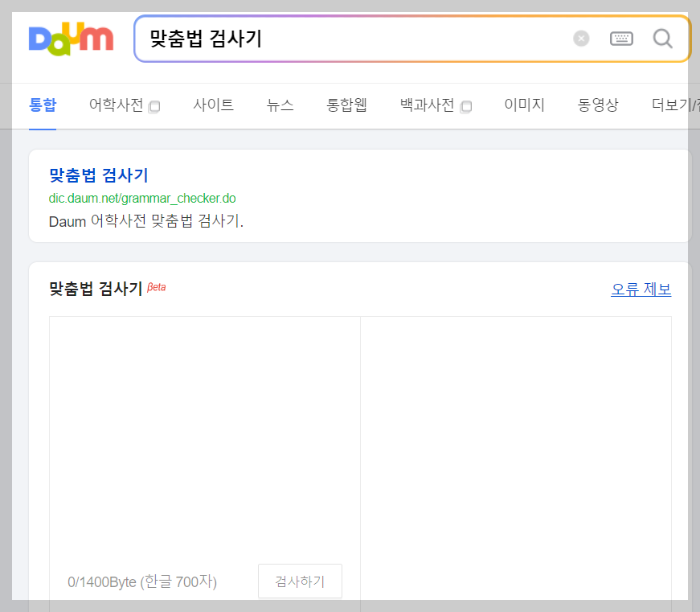This screenshot has height=612, width=700.
Task: Open the 사이트 tab
Action: point(213,105)
